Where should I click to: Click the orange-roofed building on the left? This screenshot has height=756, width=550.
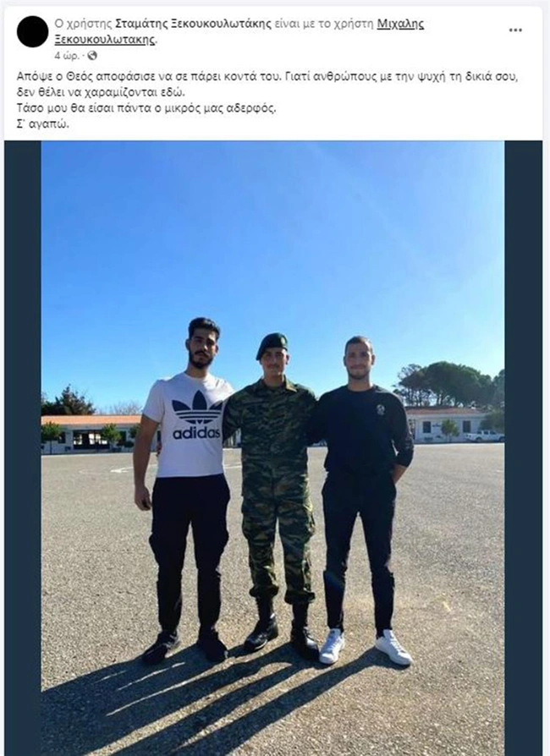[x=91, y=434]
